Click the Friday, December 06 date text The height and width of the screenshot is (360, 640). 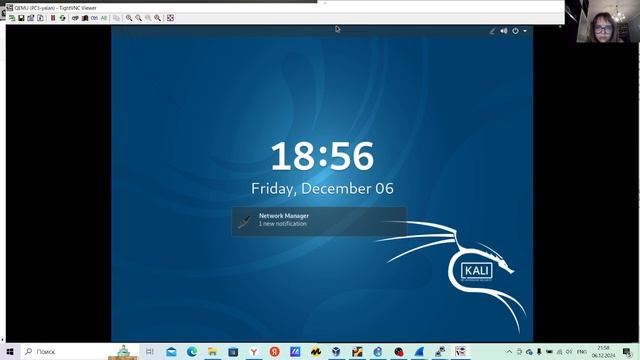[322, 189]
